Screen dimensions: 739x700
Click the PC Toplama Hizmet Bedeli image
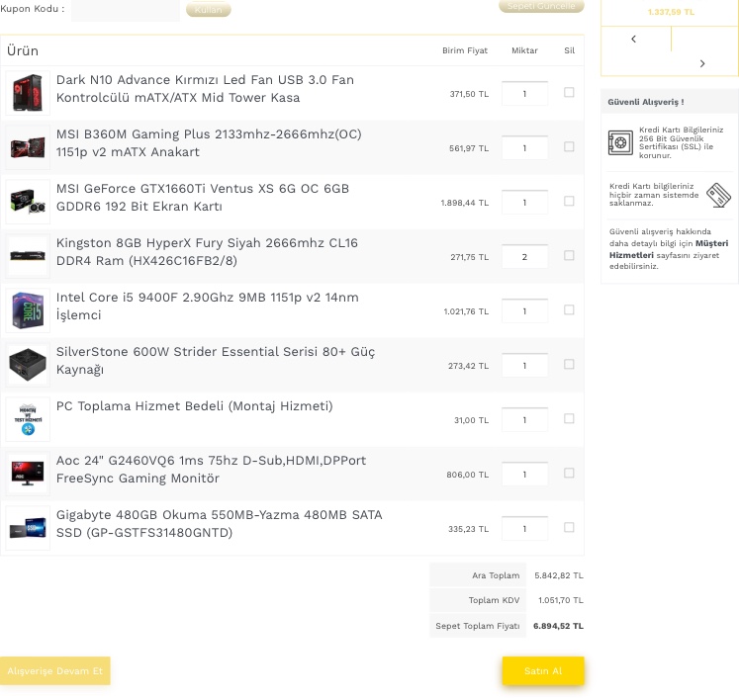tap(28, 419)
